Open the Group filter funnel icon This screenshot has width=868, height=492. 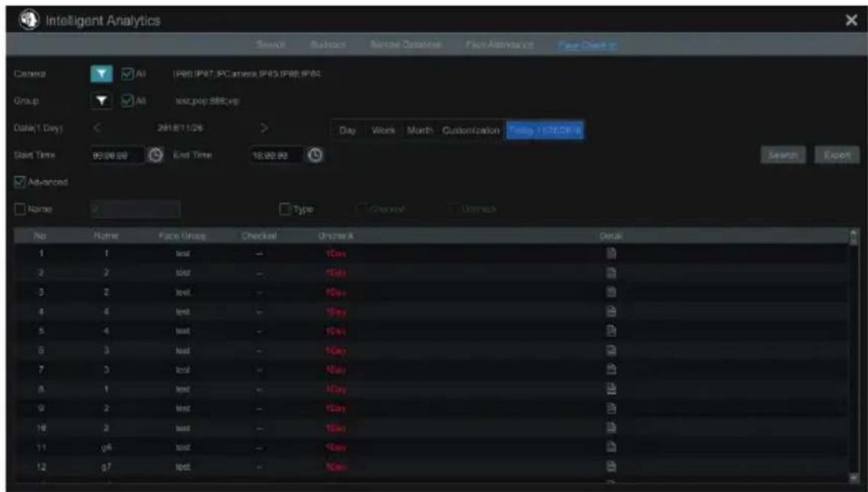pyautogui.click(x=102, y=101)
